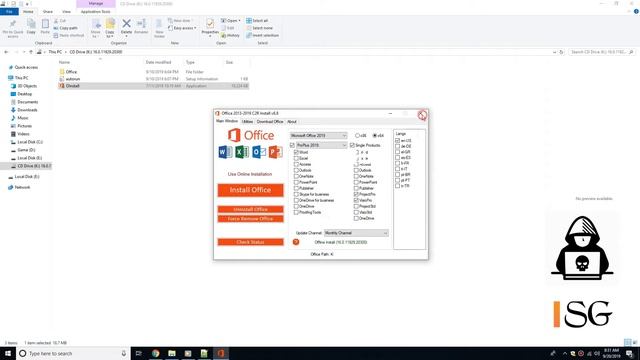Click the Copy icon in Clipboard group

(31, 24)
